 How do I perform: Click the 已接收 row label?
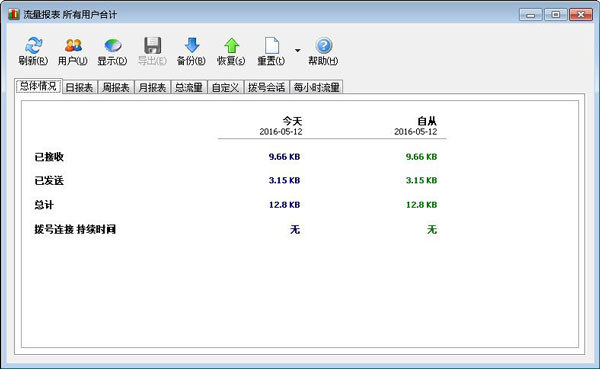click(x=49, y=157)
